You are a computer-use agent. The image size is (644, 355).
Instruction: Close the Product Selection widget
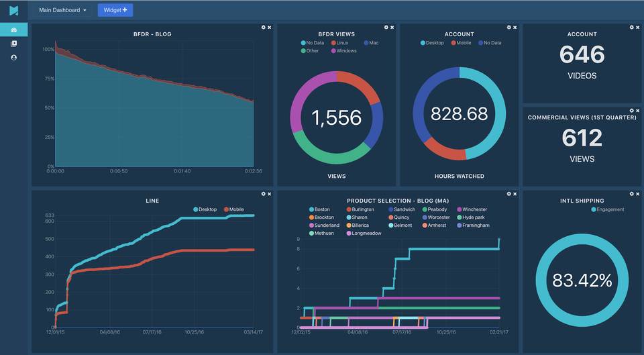click(515, 194)
